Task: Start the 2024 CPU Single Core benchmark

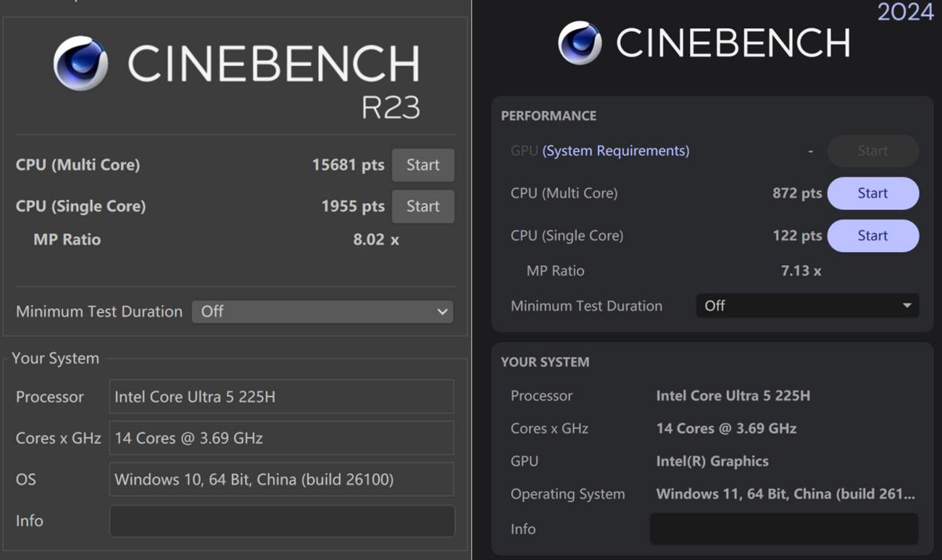Action: (x=872, y=236)
